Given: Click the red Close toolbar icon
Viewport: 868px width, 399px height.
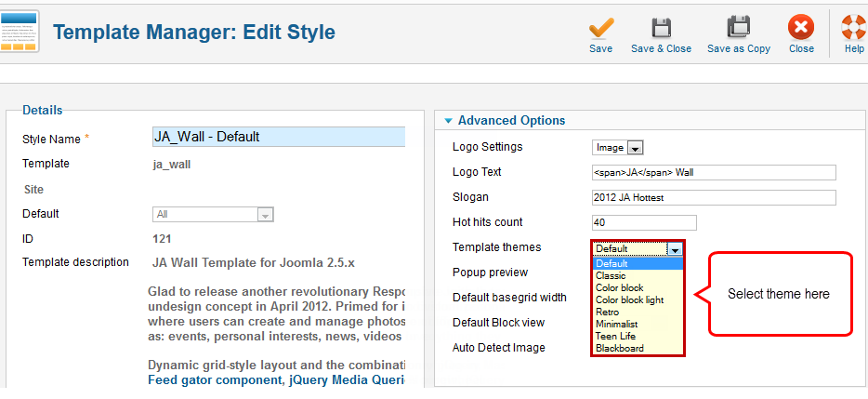Looking at the screenshot, I should click(801, 27).
